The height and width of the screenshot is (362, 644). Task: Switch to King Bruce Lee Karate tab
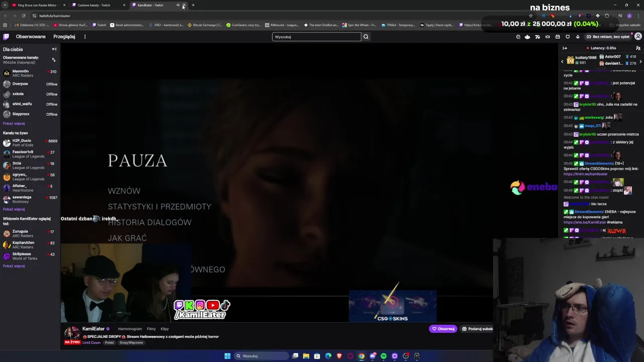pyautogui.click(x=37, y=5)
